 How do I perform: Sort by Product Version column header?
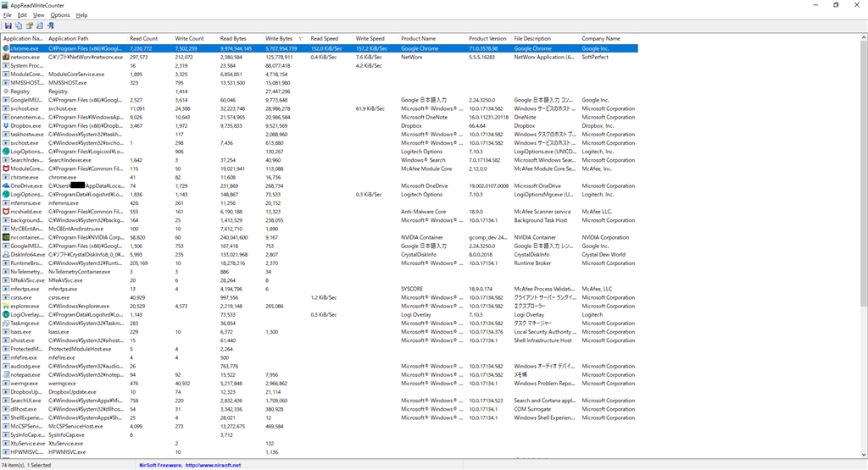click(489, 39)
